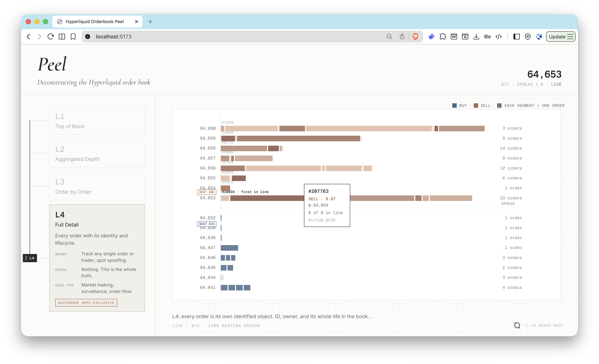Select the L4 Full Detail card
599x364 pixels.
(x=97, y=258)
